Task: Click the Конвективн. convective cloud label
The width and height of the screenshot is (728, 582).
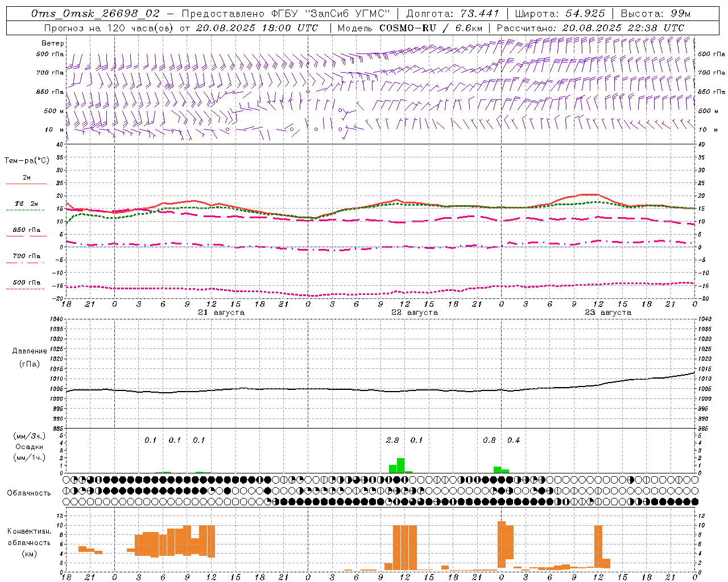Action: pyautogui.click(x=29, y=531)
